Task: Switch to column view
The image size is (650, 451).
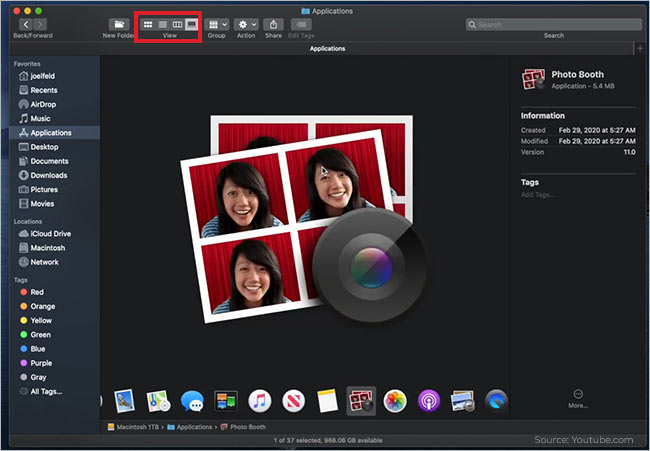Action: click(x=177, y=24)
